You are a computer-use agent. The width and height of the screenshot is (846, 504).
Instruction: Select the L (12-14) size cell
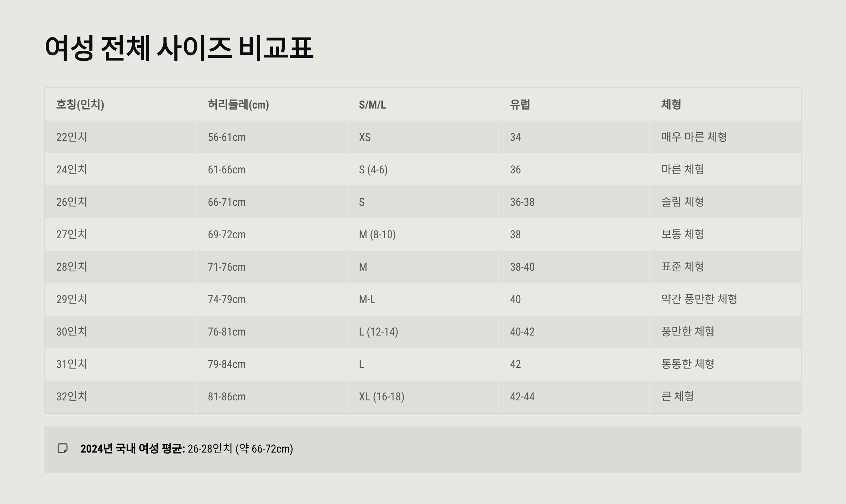(379, 332)
